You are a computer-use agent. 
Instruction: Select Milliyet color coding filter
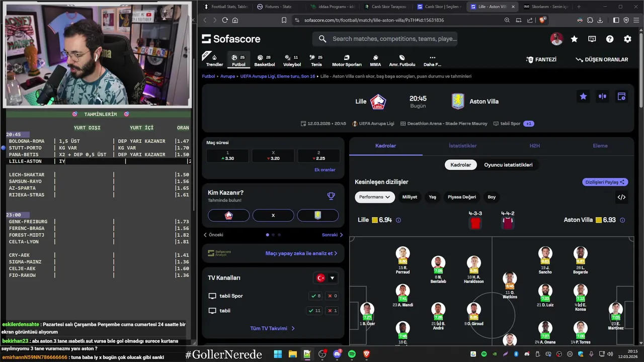point(410,197)
